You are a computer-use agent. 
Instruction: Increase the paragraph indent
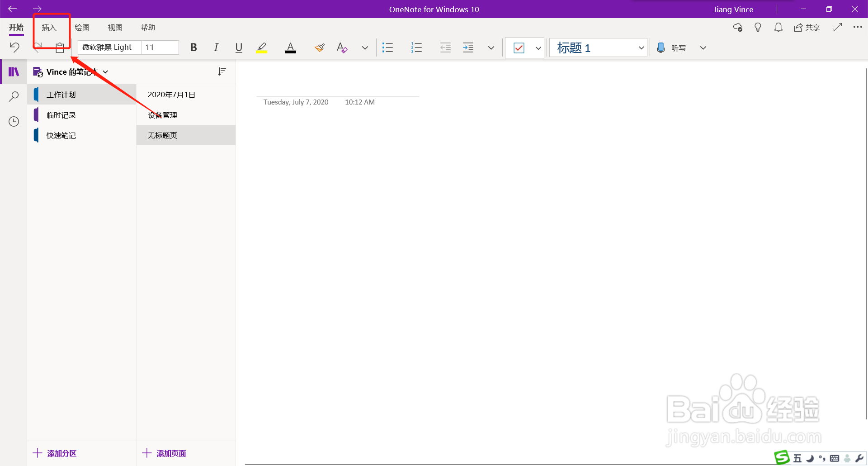pos(468,48)
